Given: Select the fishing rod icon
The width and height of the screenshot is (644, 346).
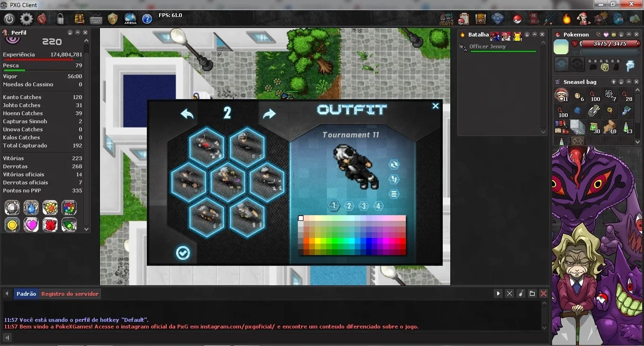Looking at the screenshot, I should [x=550, y=19].
